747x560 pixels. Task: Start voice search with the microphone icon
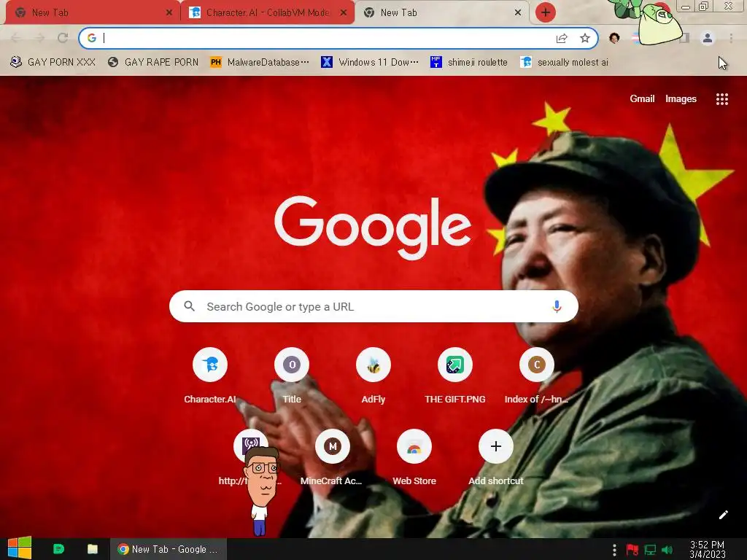coord(557,306)
